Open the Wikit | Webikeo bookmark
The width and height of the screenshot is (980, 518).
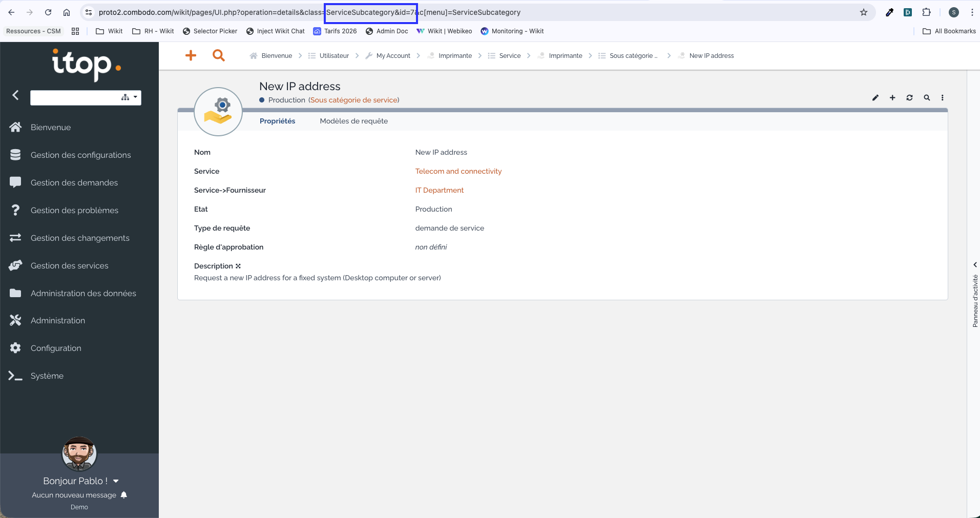444,31
